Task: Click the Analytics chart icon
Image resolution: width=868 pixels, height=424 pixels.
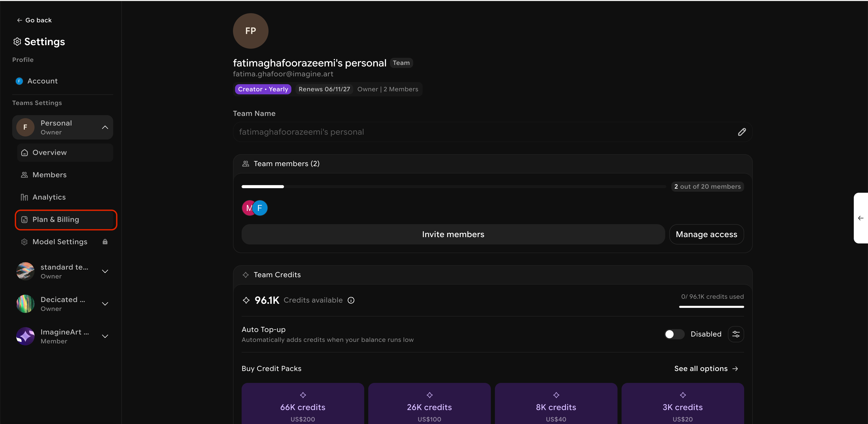Action: pos(24,197)
